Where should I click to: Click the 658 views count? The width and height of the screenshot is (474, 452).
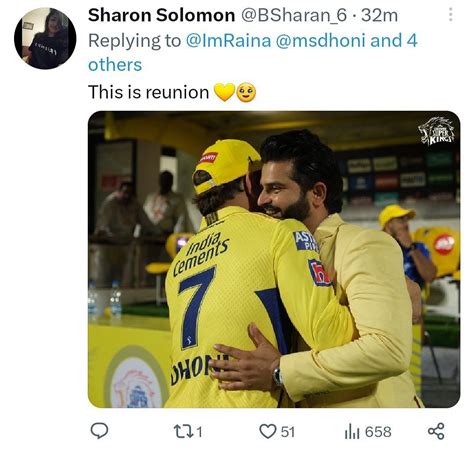[x=378, y=432]
